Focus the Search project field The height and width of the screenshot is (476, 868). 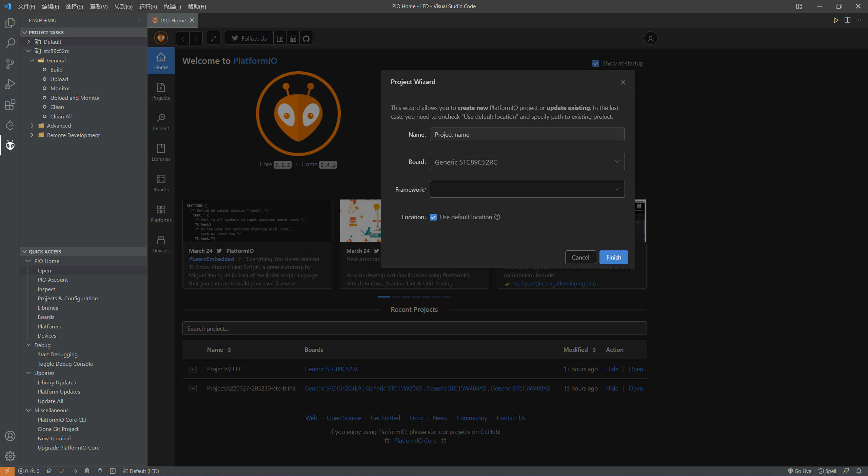414,328
